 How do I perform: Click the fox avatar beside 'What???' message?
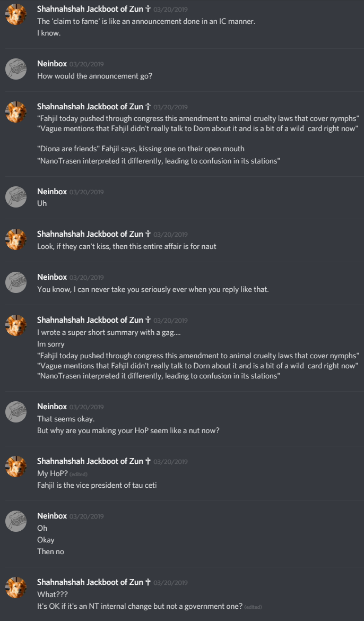[x=15, y=587]
